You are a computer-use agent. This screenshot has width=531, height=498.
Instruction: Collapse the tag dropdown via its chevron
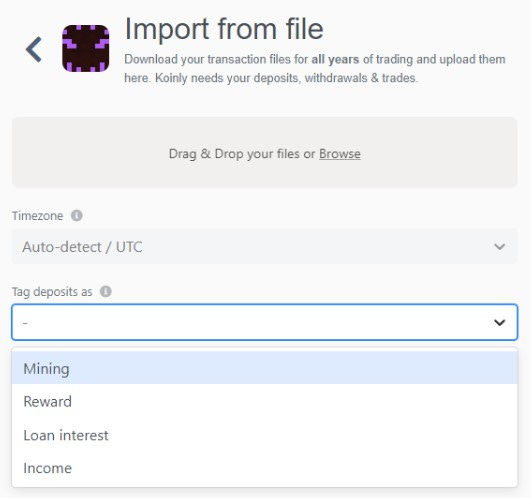pyautogui.click(x=500, y=322)
